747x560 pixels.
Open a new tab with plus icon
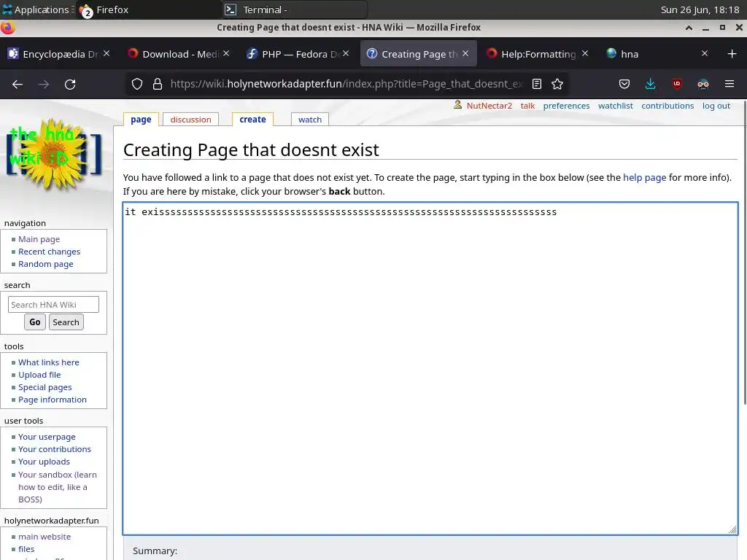732,54
